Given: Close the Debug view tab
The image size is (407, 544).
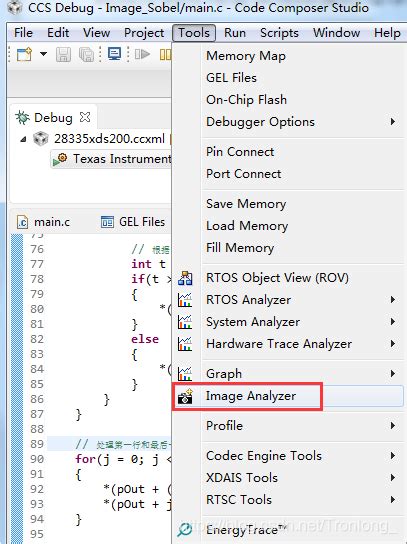Looking at the screenshot, I should 85,117.
